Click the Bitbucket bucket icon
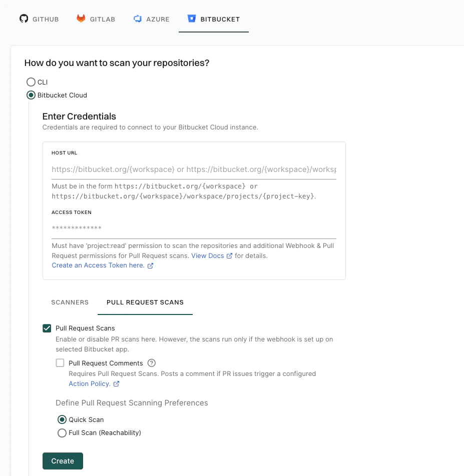The height and width of the screenshot is (476, 464). pos(191,18)
